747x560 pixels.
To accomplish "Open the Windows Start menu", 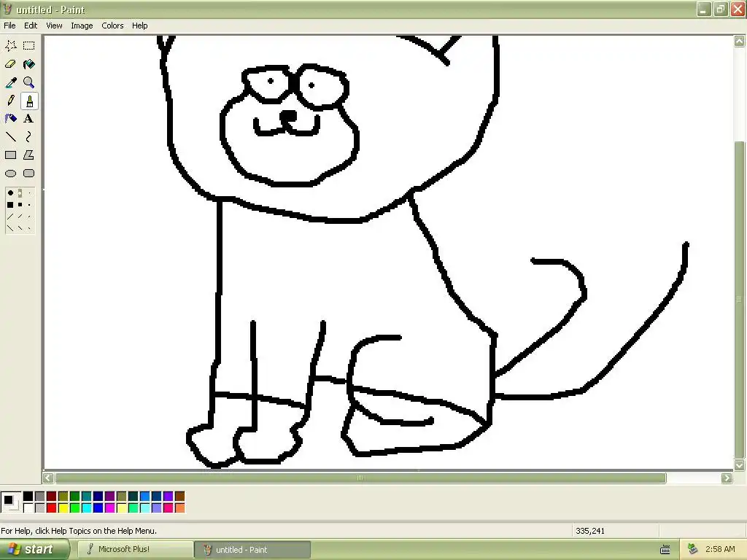I will pos(34,549).
